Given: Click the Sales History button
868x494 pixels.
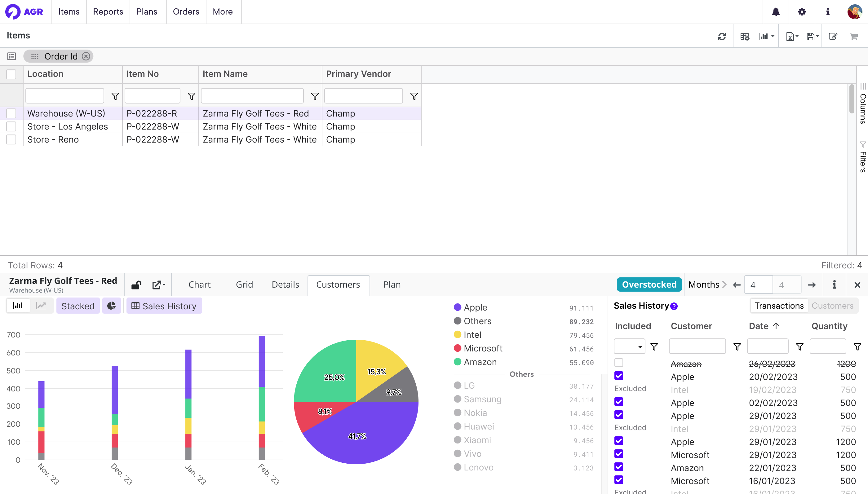Looking at the screenshot, I should point(164,306).
